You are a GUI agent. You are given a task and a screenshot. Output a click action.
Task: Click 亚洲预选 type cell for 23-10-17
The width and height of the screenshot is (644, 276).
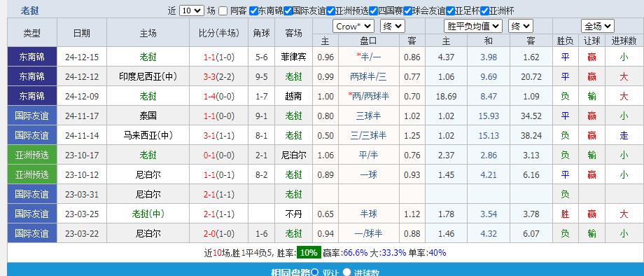[32, 155]
